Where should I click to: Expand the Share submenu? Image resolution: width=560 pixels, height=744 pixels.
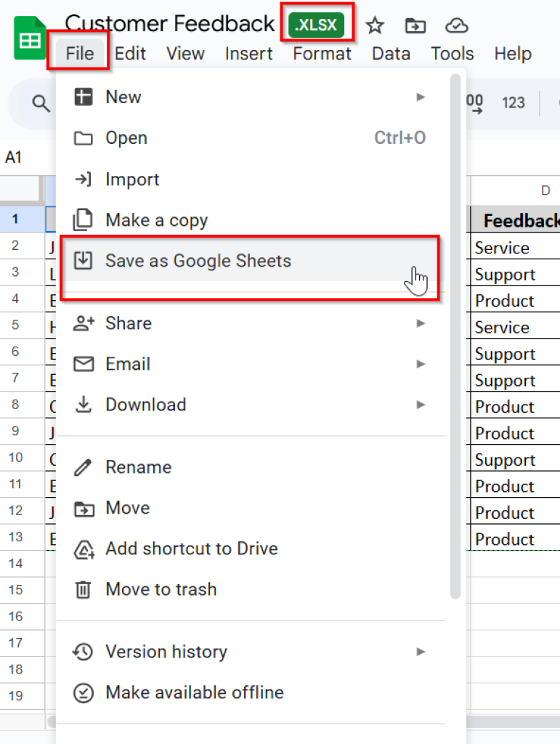click(x=421, y=323)
